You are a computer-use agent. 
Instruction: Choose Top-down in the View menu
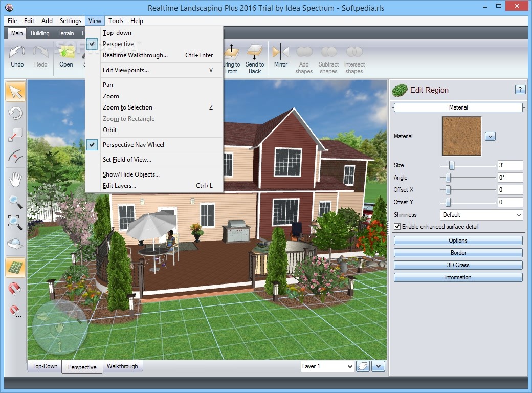tap(154, 33)
